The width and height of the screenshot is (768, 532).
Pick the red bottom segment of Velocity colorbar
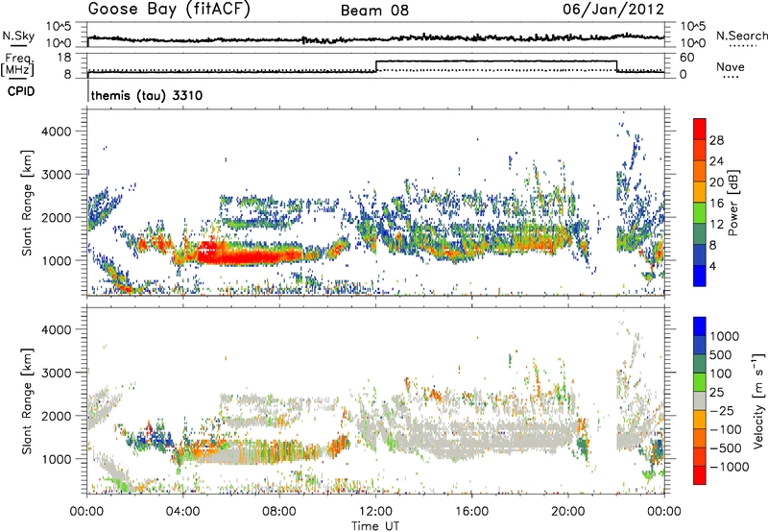pyautogui.click(x=700, y=475)
